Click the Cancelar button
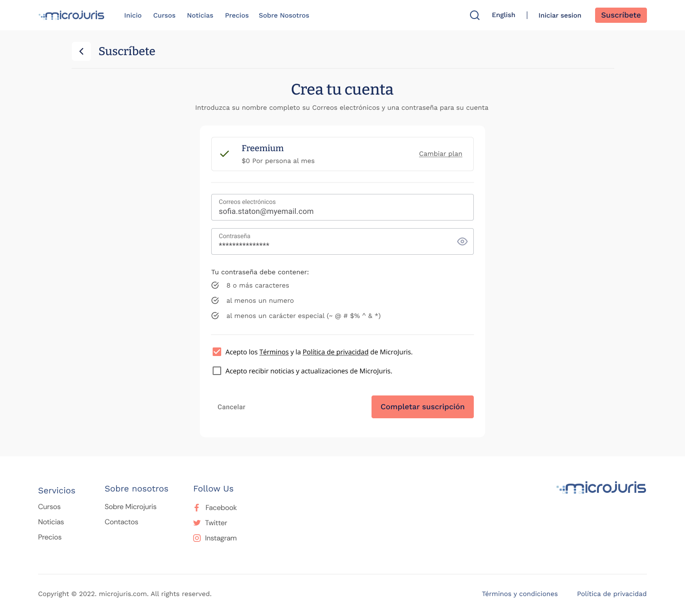Viewport: 685px width, 616px height. 231,407
